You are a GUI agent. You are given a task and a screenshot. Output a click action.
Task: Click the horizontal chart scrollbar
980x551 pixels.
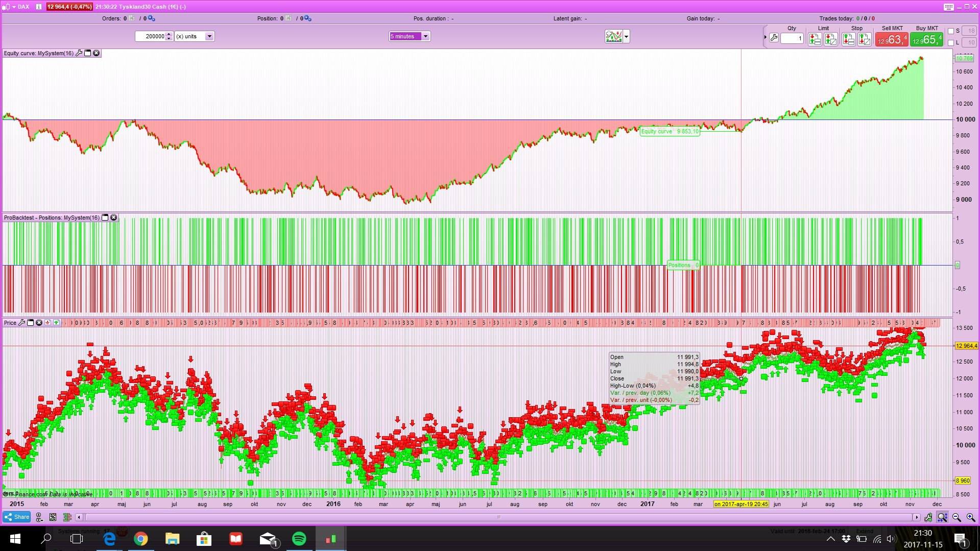tap(498, 517)
